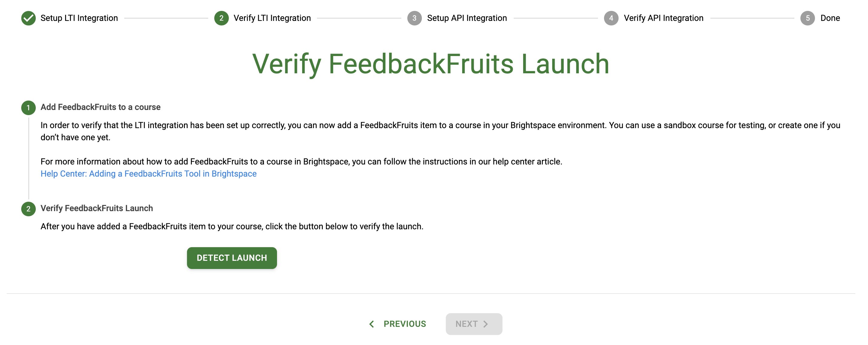The height and width of the screenshot is (345, 868).
Task: Click the left chevron beside Previous
Action: tap(372, 324)
